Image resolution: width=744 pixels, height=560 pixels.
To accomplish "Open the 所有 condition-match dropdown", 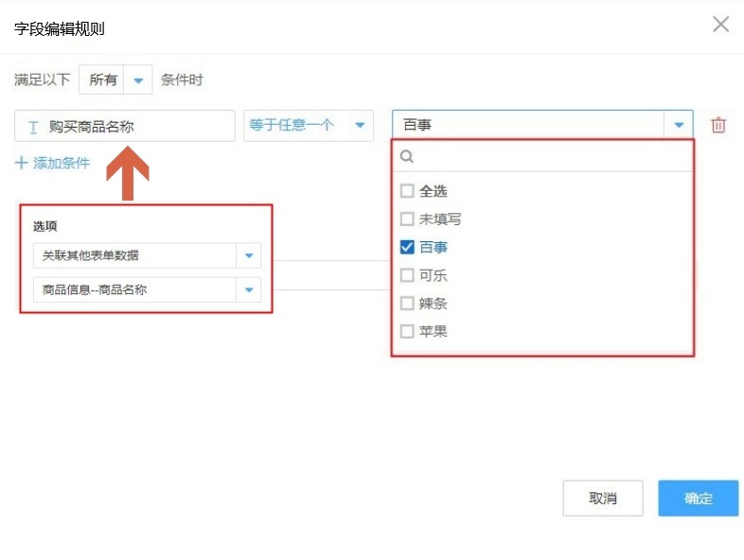I will (x=138, y=80).
